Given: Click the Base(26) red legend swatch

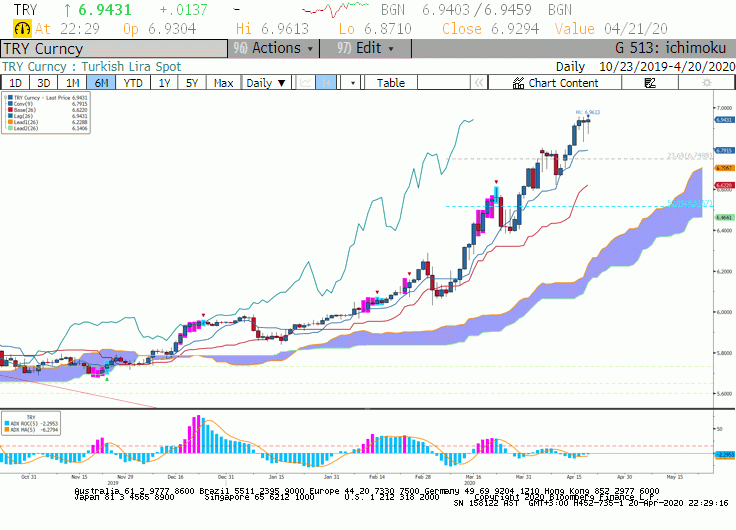Looking at the screenshot, I should pyautogui.click(x=10, y=110).
